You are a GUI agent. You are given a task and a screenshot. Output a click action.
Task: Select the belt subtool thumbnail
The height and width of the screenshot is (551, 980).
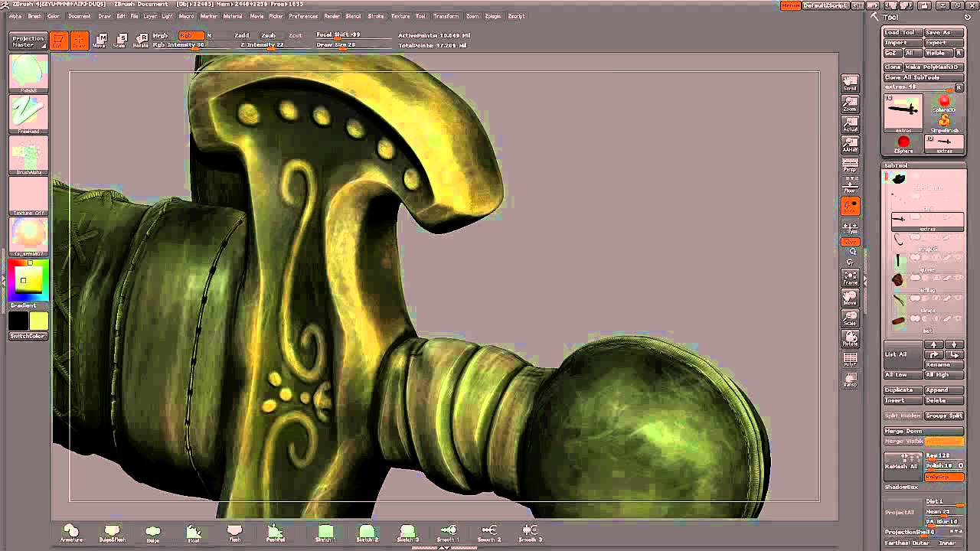[898, 321]
